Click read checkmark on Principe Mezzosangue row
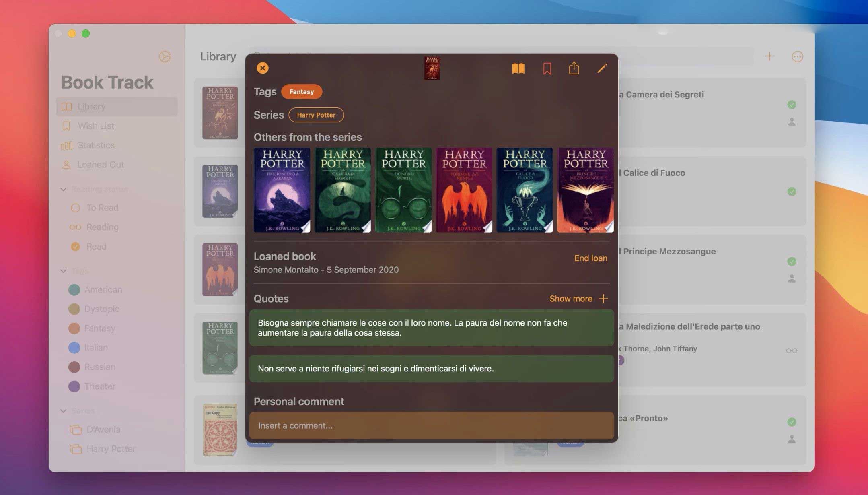This screenshot has width=868, height=495. (792, 262)
